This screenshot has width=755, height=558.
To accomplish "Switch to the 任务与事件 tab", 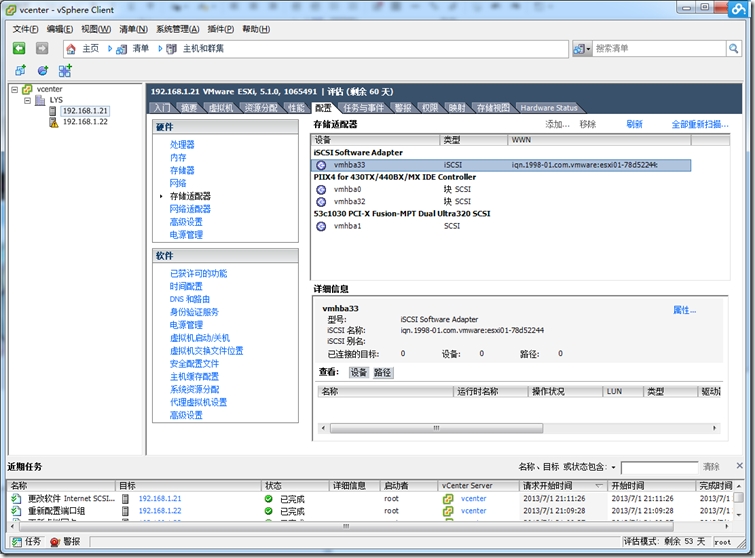I will 364,108.
